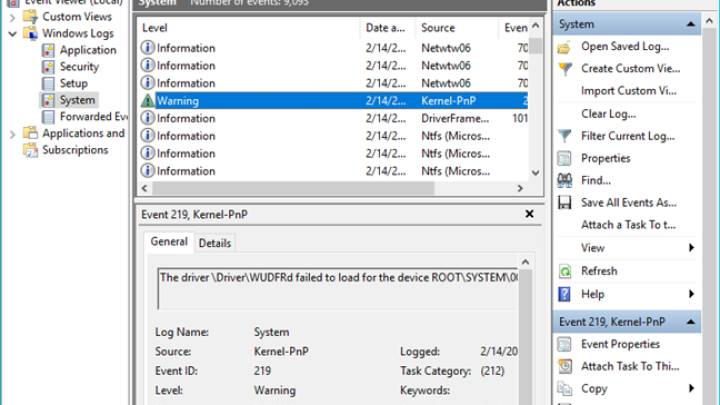Click Filter Current Log action
The height and width of the screenshot is (405, 720).
[x=628, y=136]
